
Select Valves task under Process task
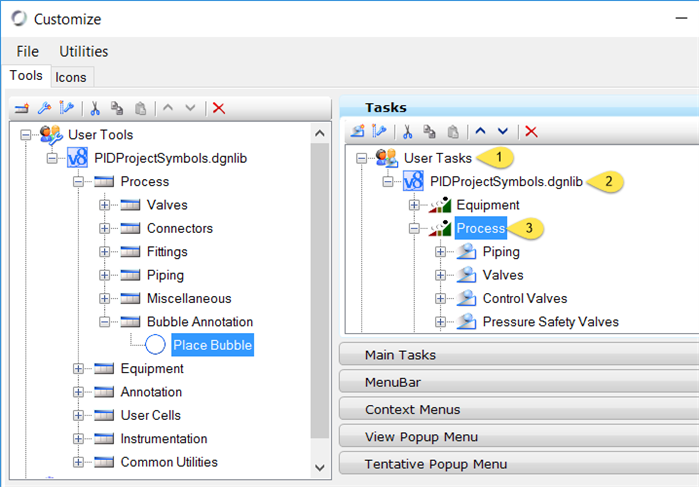[x=503, y=275]
